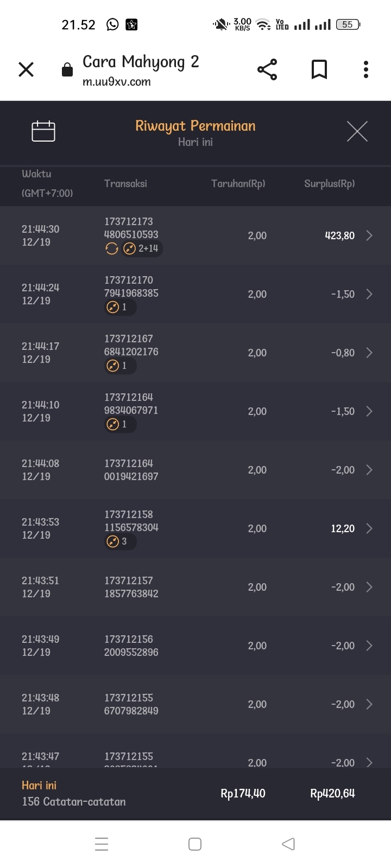This screenshot has height=868, width=391.
Task: Tap the lock icon beside the URL
Action: [x=67, y=70]
